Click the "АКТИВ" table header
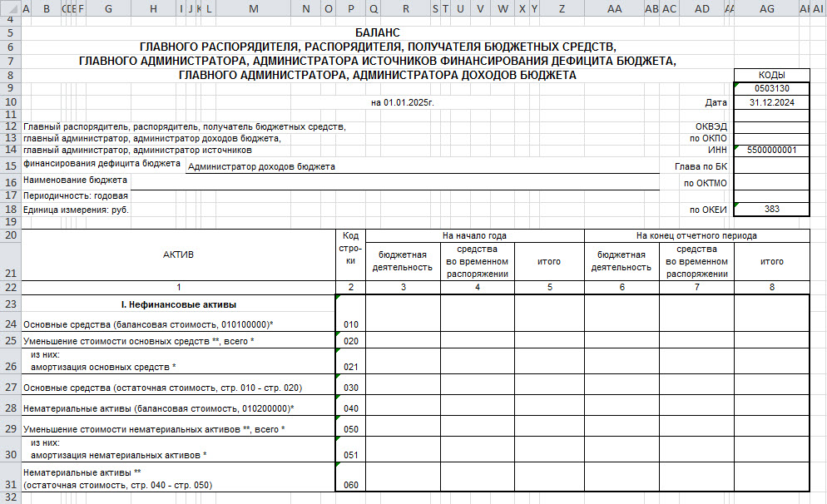Viewport: 827px width, 504px height. click(x=178, y=254)
